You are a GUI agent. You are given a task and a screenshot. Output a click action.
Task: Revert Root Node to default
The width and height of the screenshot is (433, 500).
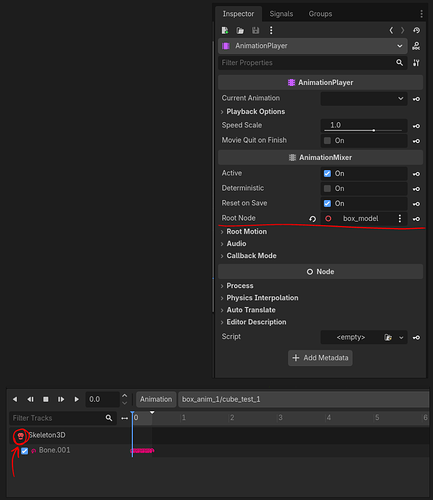pos(312,219)
